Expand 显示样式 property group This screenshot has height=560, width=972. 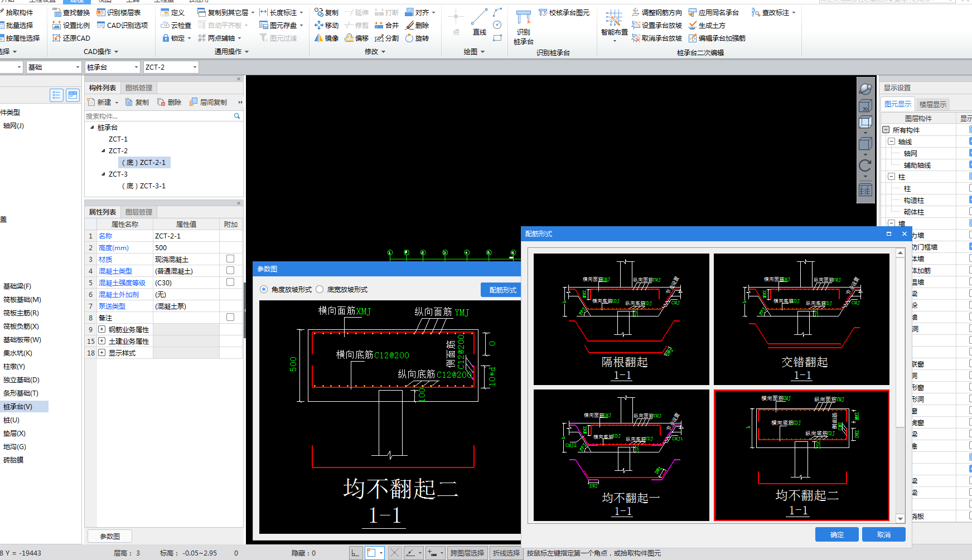(x=101, y=353)
